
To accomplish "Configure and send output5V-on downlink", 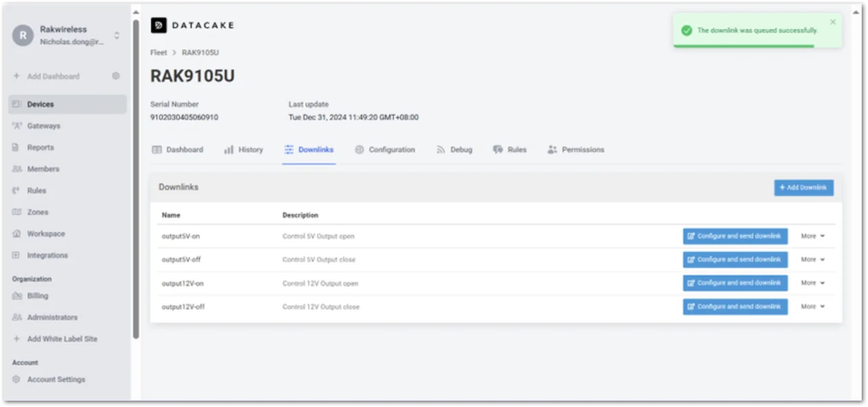I will coord(735,236).
